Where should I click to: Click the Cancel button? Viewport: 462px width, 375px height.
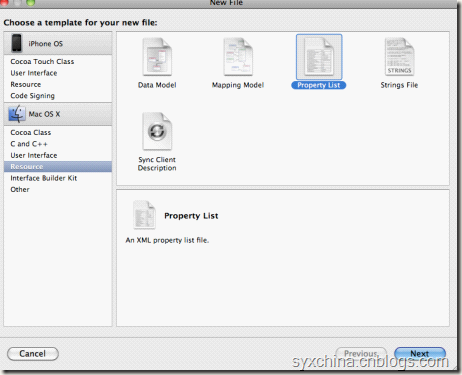33,354
